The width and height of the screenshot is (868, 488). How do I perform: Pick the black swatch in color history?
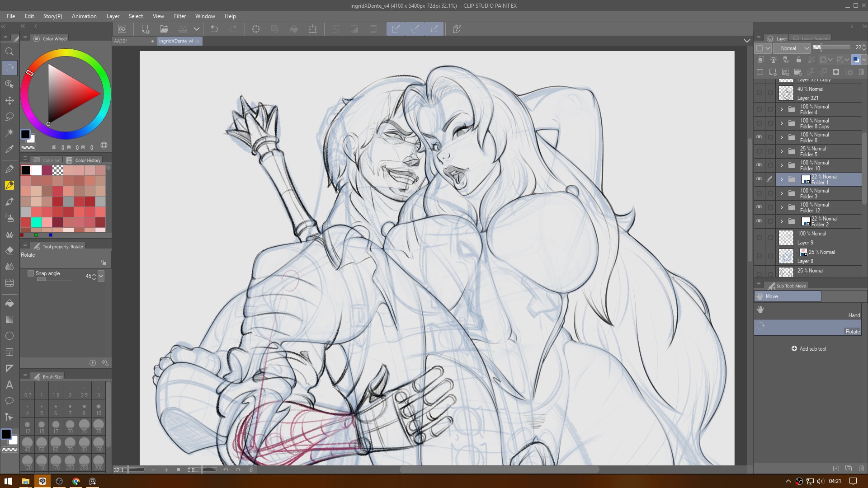pos(26,170)
